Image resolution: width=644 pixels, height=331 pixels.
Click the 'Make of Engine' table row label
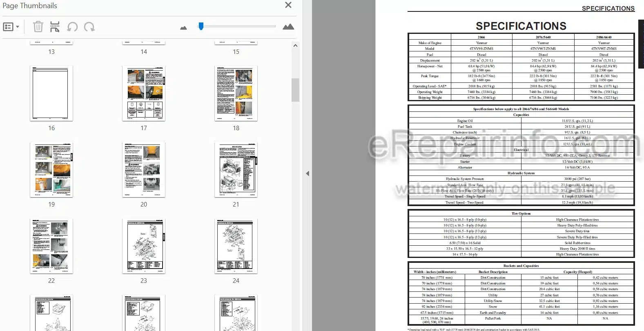coord(430,43)
